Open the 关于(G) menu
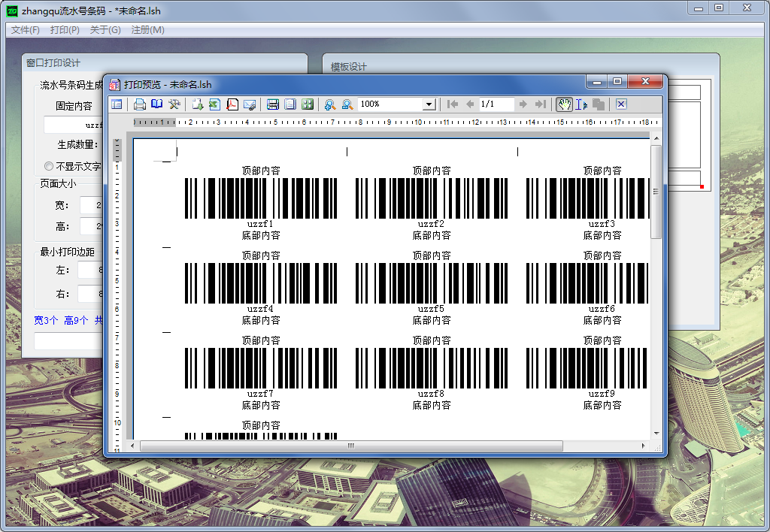Screen dimensions: 770x532 click(105, 30)
